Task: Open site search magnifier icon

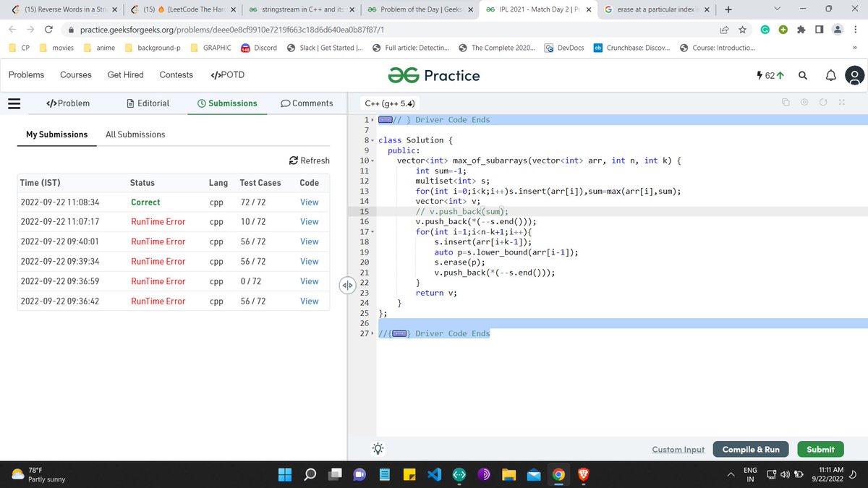Action: tap(803, 75)
